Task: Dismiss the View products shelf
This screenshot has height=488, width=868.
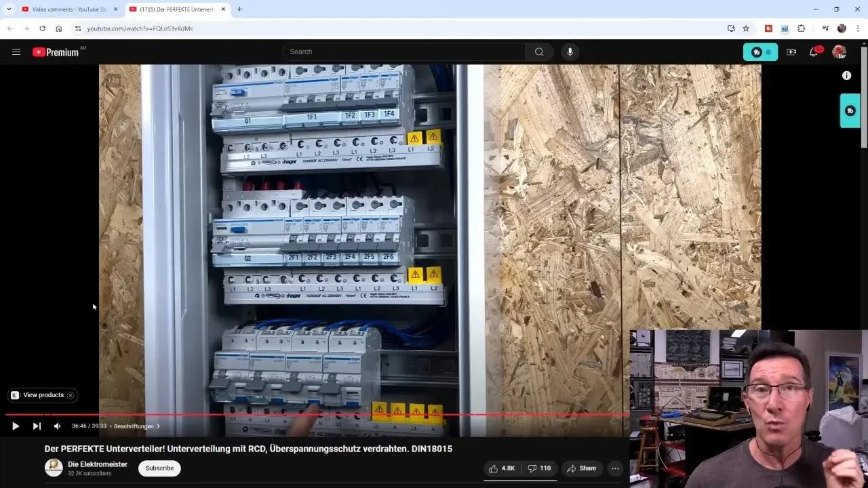Action: pos(70,395)
